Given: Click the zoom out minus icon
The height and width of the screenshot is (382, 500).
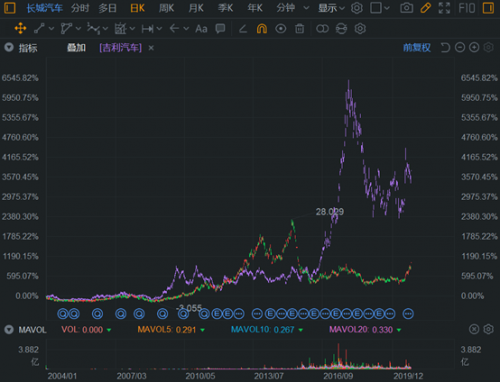Looking at the screenshot, I should [x=460, y=48].
